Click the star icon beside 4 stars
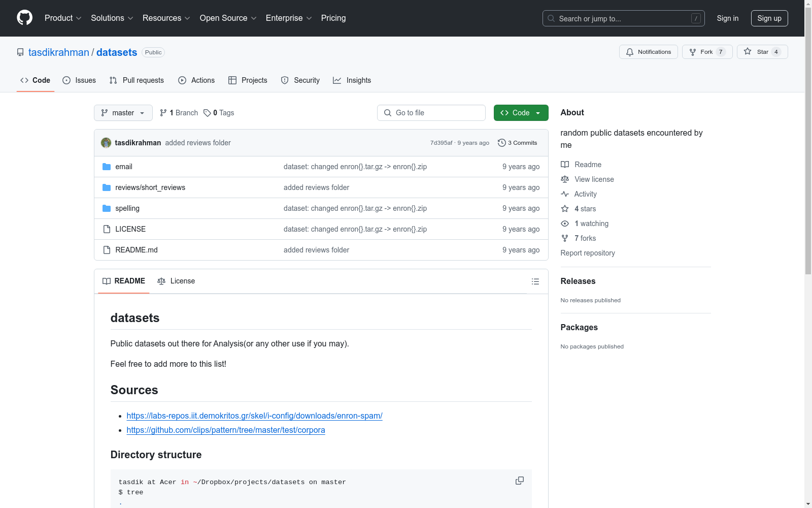 point(565,209)
